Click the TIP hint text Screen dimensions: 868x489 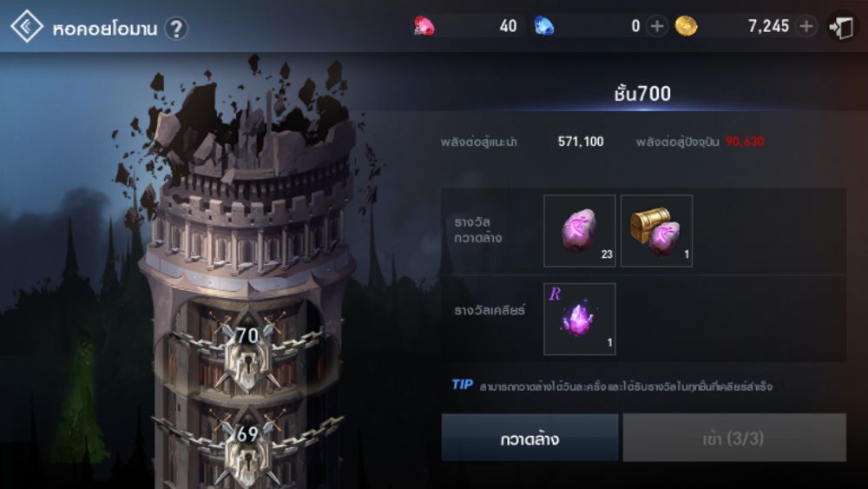click(x=612, y=386)
